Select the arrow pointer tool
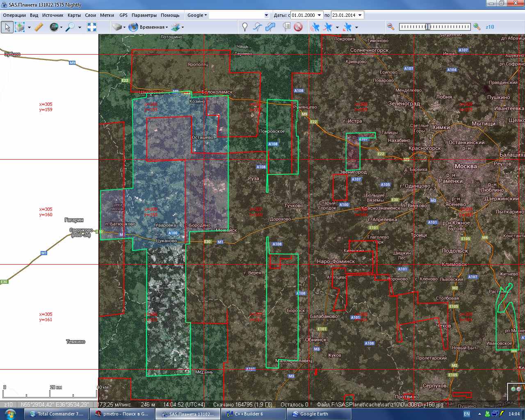This screenshot has height=420, width=525. [7, 27]
